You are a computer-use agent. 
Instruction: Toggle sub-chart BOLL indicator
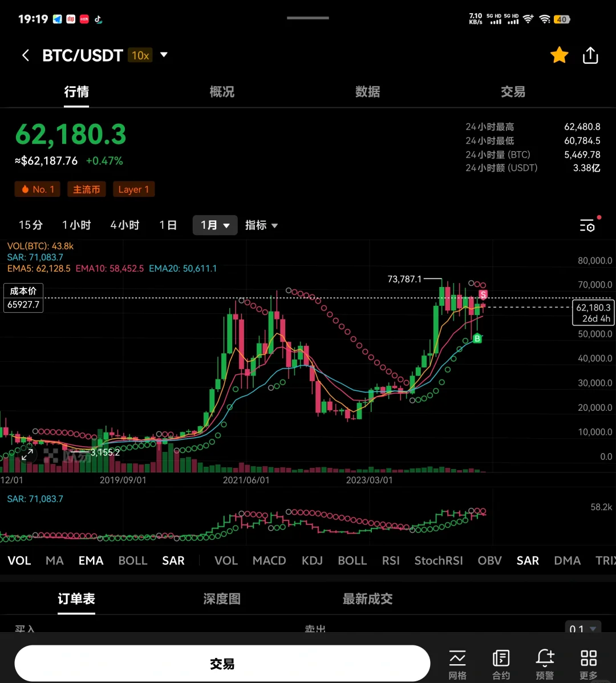click(352, 560)
